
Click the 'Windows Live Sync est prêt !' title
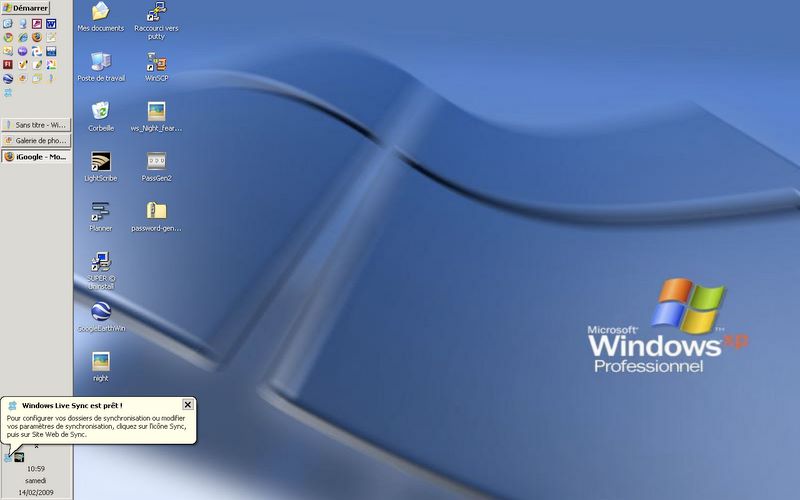point(72,406)
